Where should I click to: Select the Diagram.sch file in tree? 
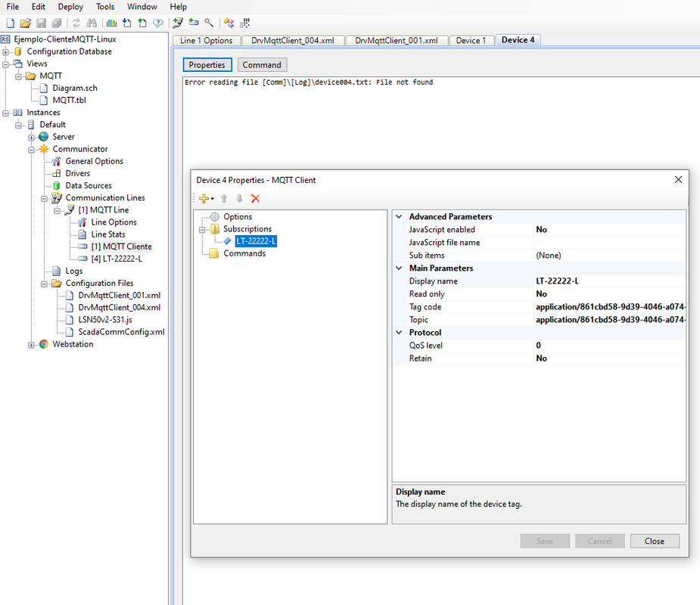click(75, 88)
